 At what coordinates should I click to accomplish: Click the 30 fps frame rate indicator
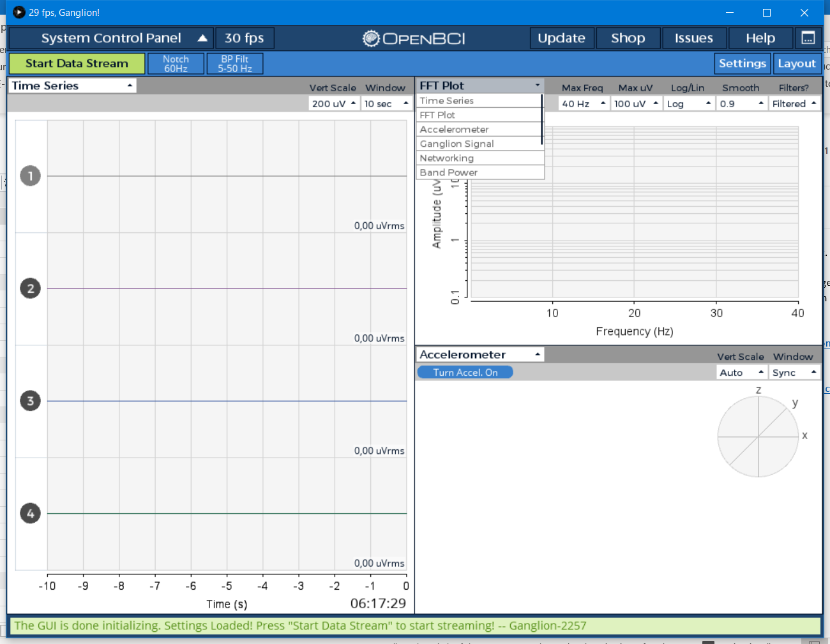pos(245,38)
